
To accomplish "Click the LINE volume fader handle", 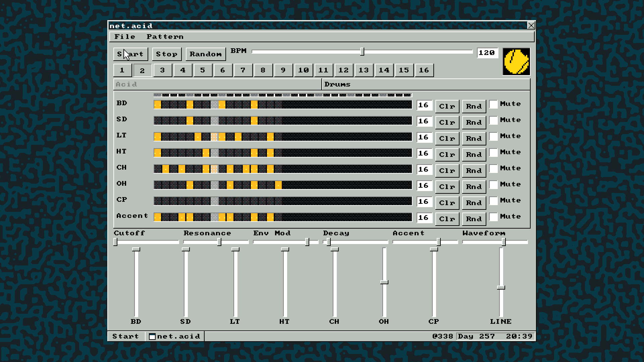I will (x=501, y=288).
